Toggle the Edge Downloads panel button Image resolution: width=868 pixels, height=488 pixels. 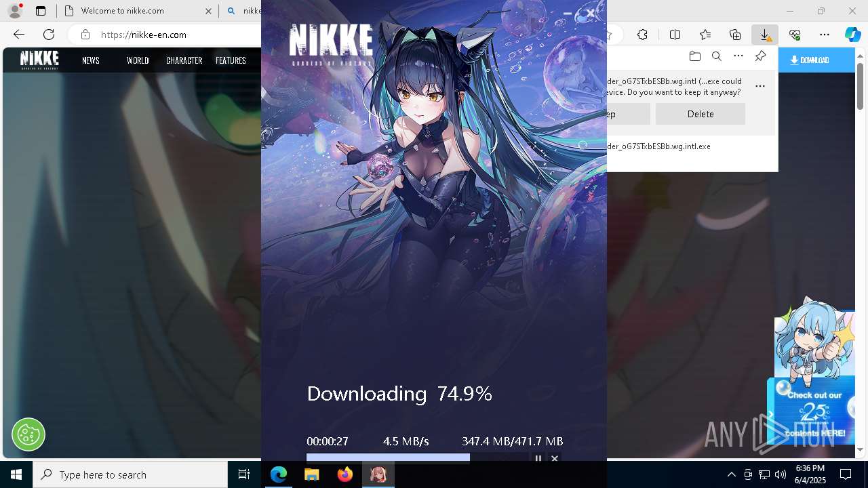coord(764,35)
